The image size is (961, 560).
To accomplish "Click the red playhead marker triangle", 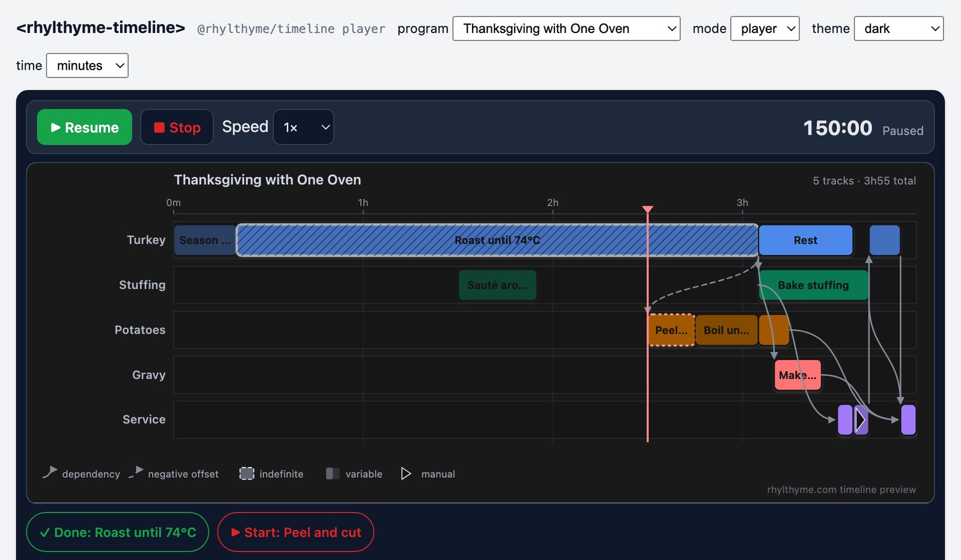I will (647, 209).
